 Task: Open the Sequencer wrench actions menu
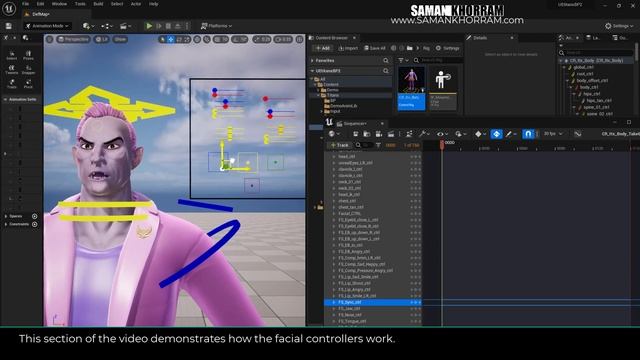point(424,134)
